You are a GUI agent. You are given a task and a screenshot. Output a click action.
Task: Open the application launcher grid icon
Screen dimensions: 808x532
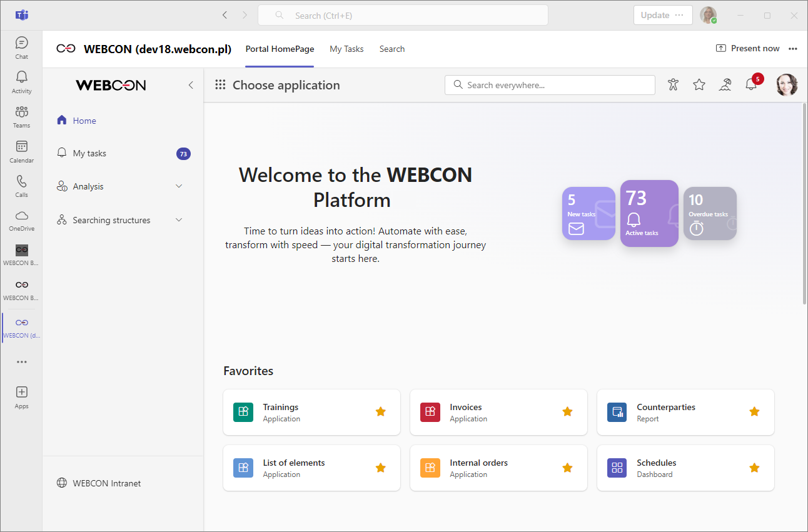tap(220, 85)
